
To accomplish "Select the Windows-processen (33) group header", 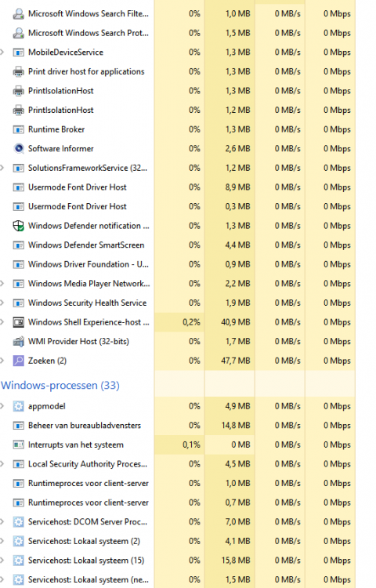I will tap(60, 385).
